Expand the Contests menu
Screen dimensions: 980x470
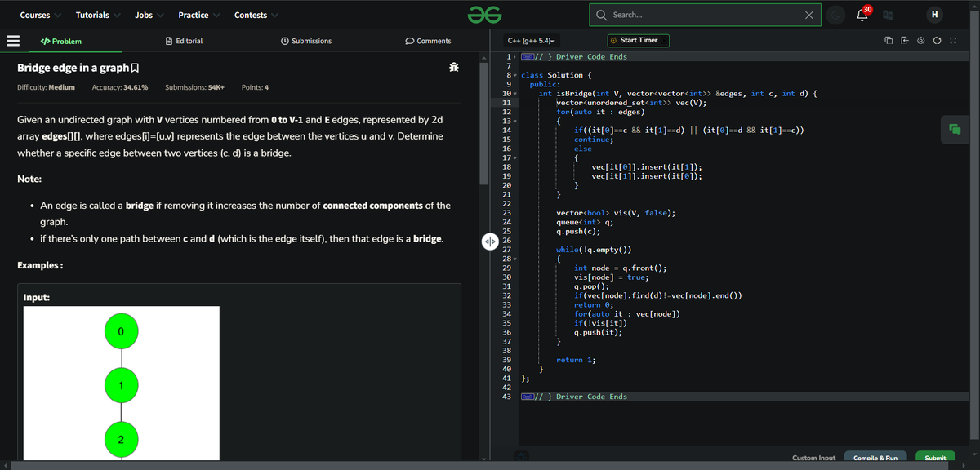[x=256, y=15]
